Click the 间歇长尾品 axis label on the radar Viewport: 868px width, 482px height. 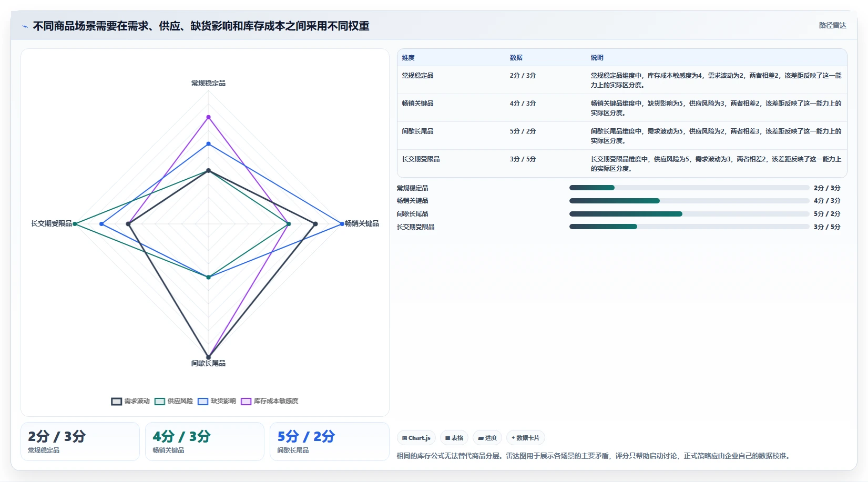point(208,363)
